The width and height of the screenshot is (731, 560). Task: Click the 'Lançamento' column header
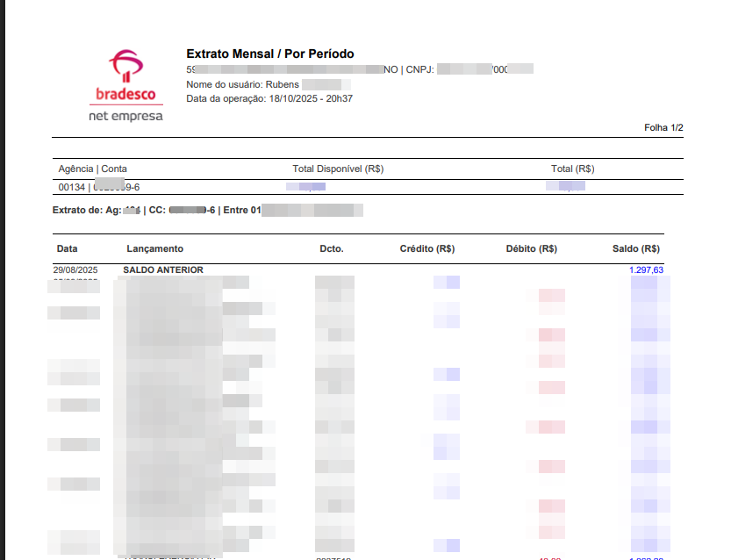click(x=154, y=248)
